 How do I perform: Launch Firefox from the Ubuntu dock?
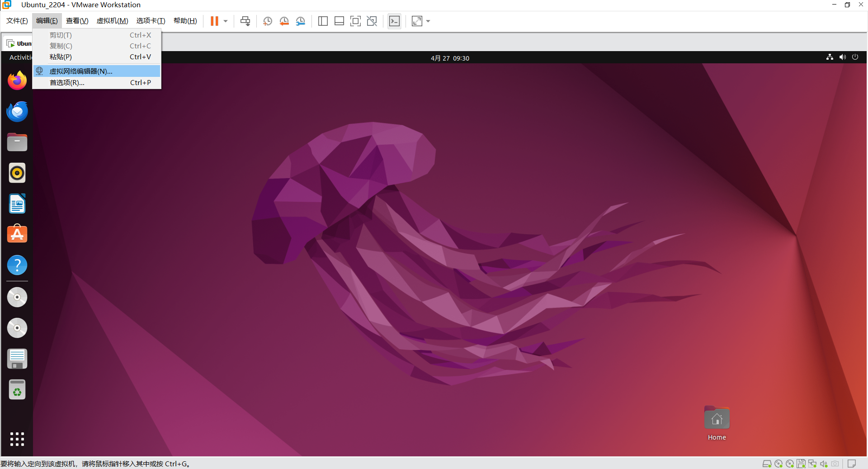pos(17,81)
